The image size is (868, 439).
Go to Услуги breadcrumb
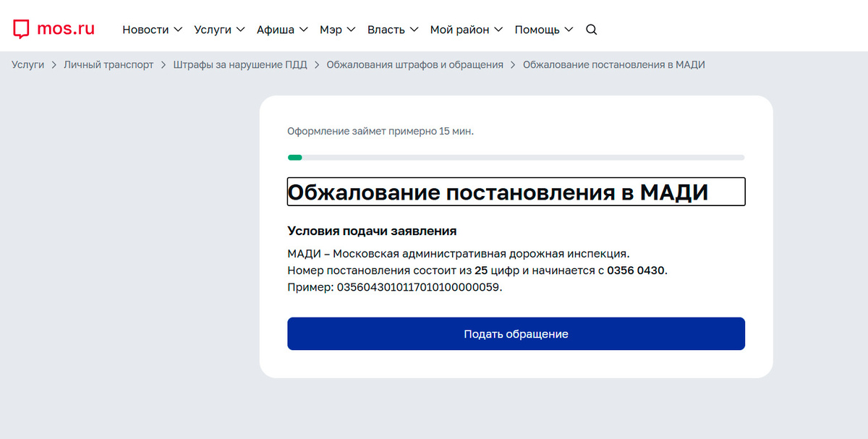pyautogui.click(x=27, y=64)
